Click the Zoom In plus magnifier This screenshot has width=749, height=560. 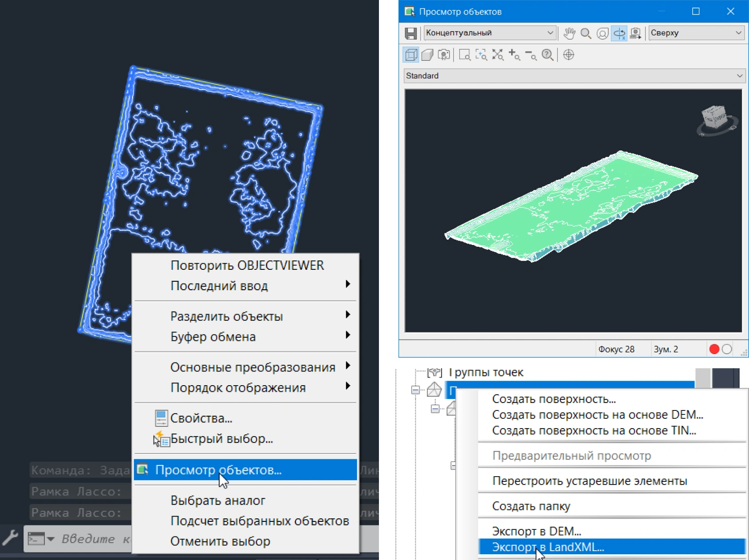click(514, 55)
